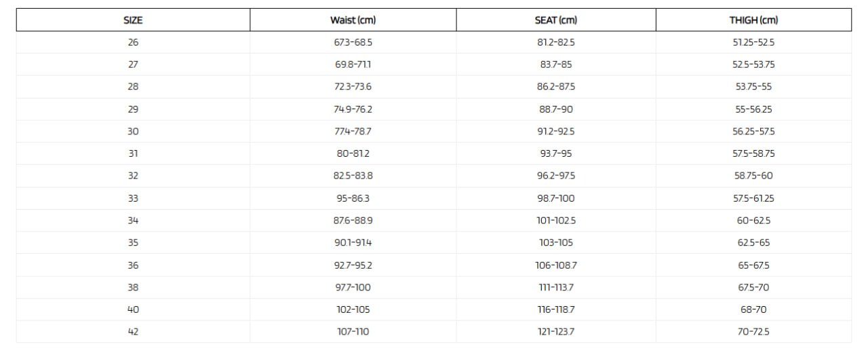Click seat value 116-118.7

[556, 309]
